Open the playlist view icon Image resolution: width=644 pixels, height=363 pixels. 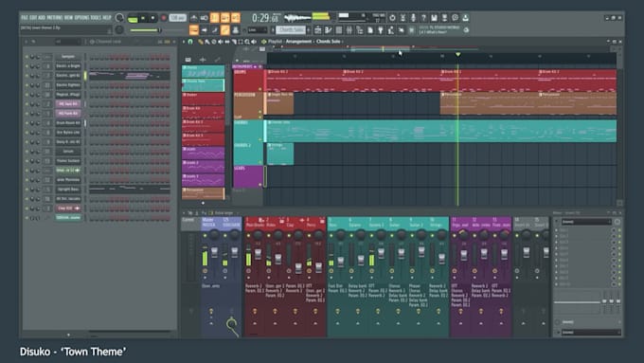pyautogui.click(x=318, y=30)
